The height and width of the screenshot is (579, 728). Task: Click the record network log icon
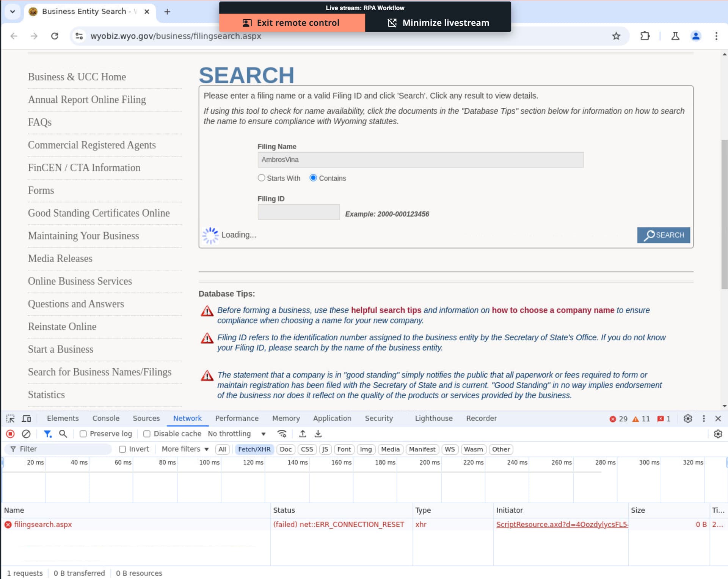point(10,434)
